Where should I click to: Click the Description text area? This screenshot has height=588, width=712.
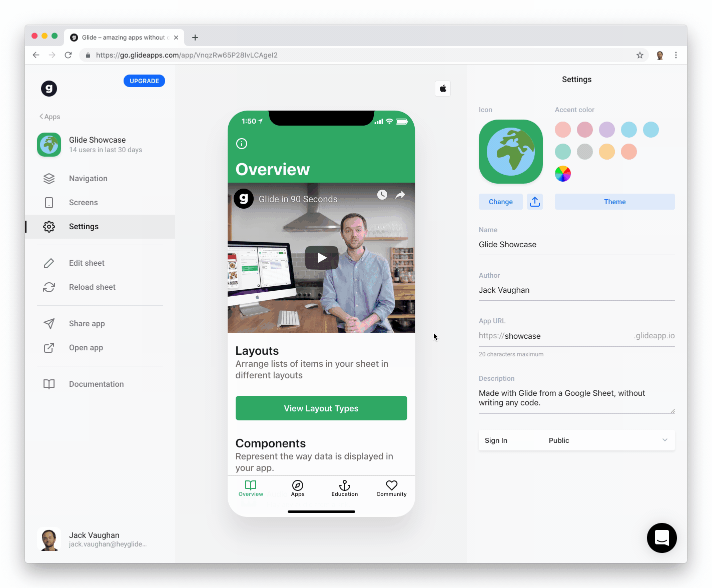577,398
